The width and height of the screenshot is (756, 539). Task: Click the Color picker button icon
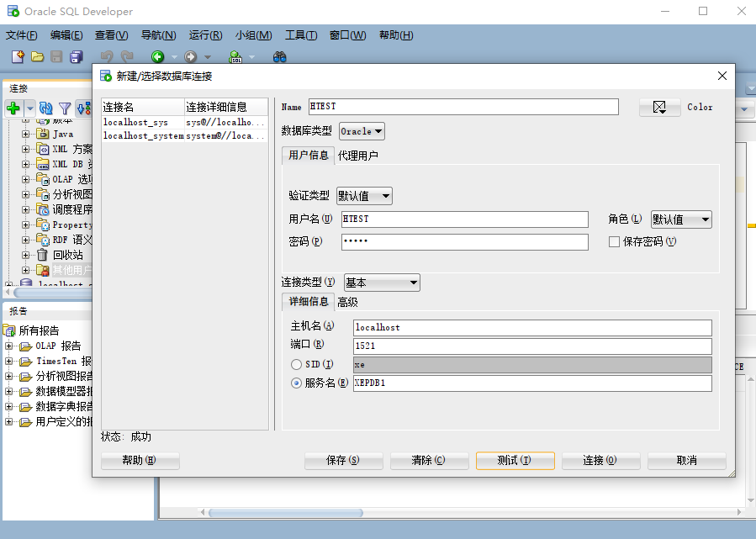[x=659, y=107]
